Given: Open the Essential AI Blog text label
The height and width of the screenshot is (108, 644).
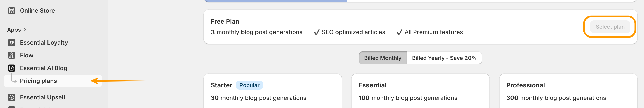Looking at the screenshot, I should point(44,68).
